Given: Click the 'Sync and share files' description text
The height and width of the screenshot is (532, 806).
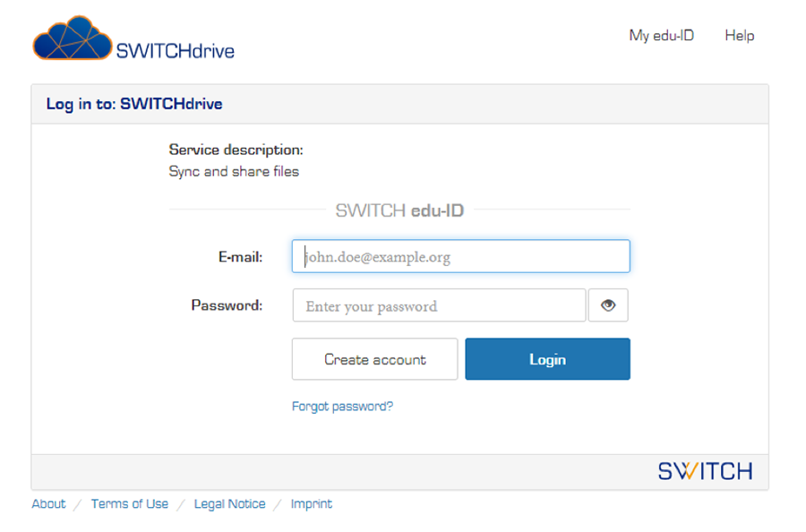Looking at the screenshot, I should point(234,171).
